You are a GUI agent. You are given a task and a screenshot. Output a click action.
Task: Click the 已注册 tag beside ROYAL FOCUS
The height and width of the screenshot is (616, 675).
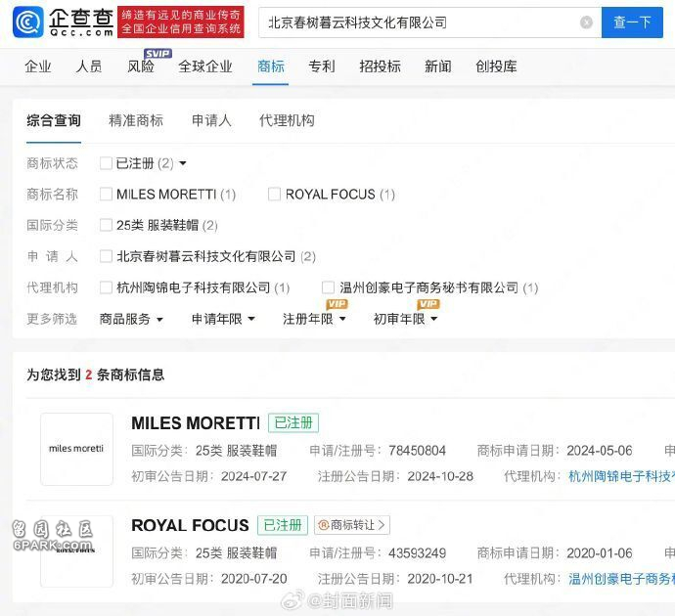(x=283, y=525)
